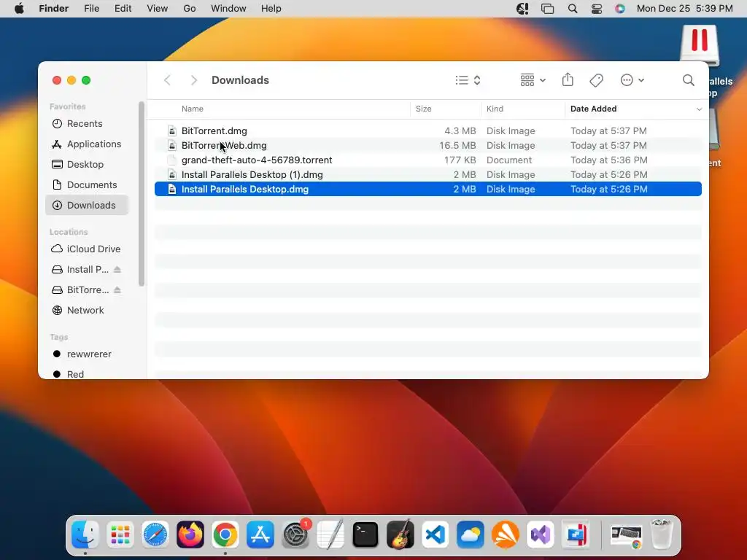Viewport: 747px width, 560px height.
Task: Open the Go menu
Action: [x=190, y=9]
